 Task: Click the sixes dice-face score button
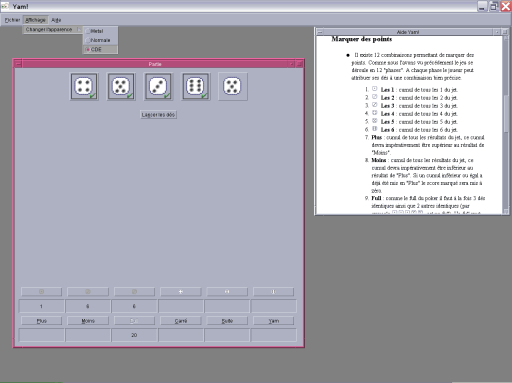[273, 292]
